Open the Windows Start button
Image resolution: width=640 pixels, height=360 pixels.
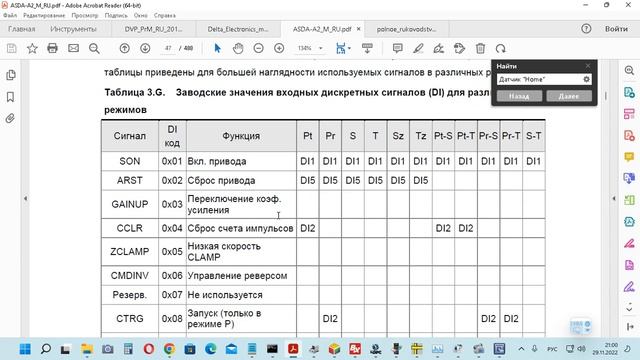pos(25,349)
